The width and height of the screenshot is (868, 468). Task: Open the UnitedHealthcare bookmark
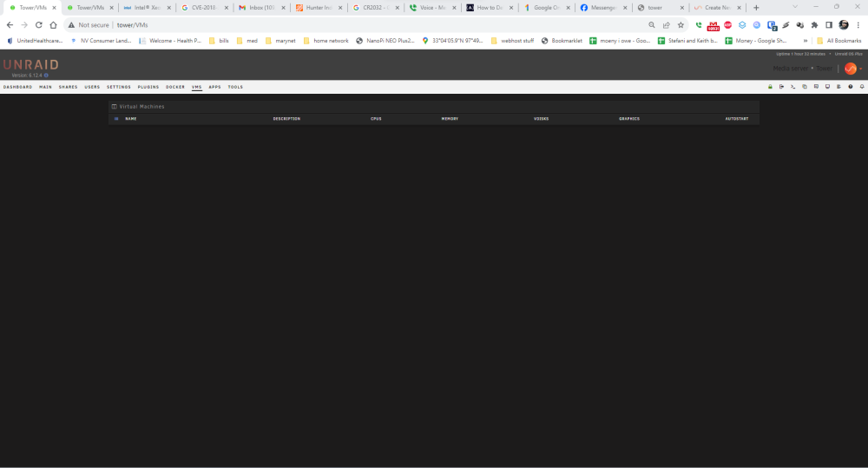[35, 41]
